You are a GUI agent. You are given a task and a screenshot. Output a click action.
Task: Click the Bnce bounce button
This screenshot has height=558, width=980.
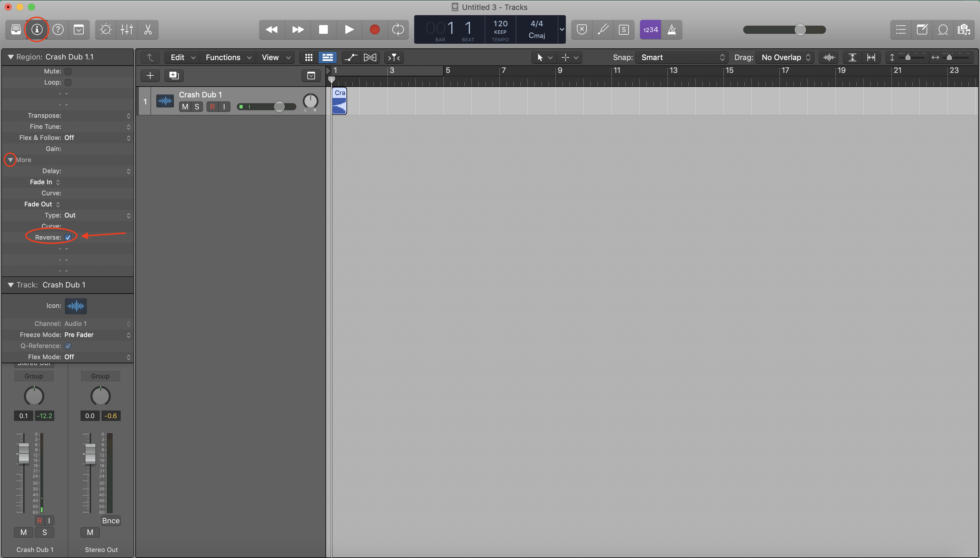point(111,520)
